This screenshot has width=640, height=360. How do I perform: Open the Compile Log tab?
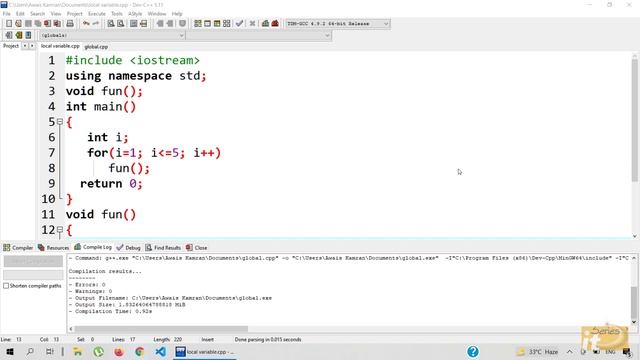tap(93, 247)
